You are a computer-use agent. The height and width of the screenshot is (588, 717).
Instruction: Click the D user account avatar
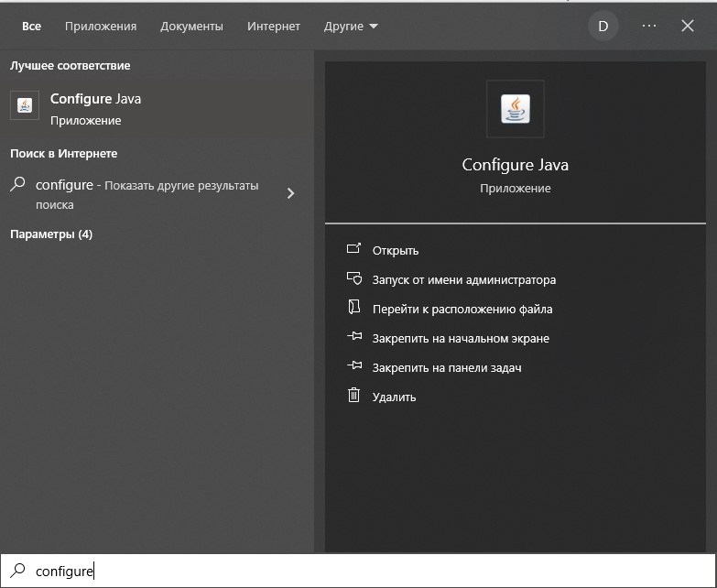click(603, 26)
